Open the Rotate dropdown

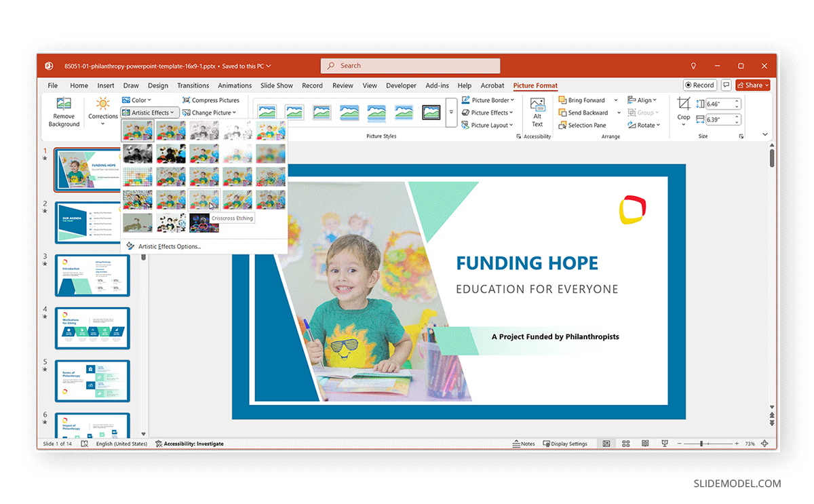pos(644,125)
